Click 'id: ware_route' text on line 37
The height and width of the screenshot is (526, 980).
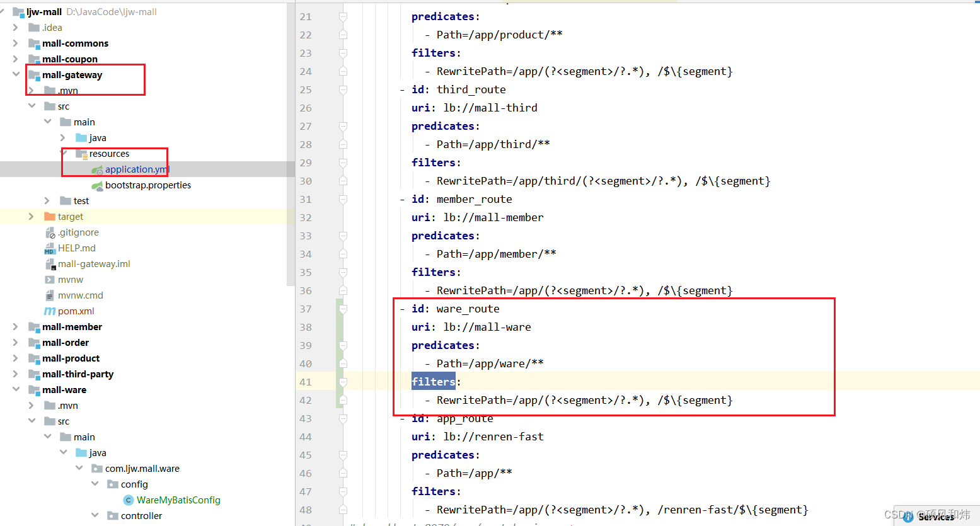456,309
